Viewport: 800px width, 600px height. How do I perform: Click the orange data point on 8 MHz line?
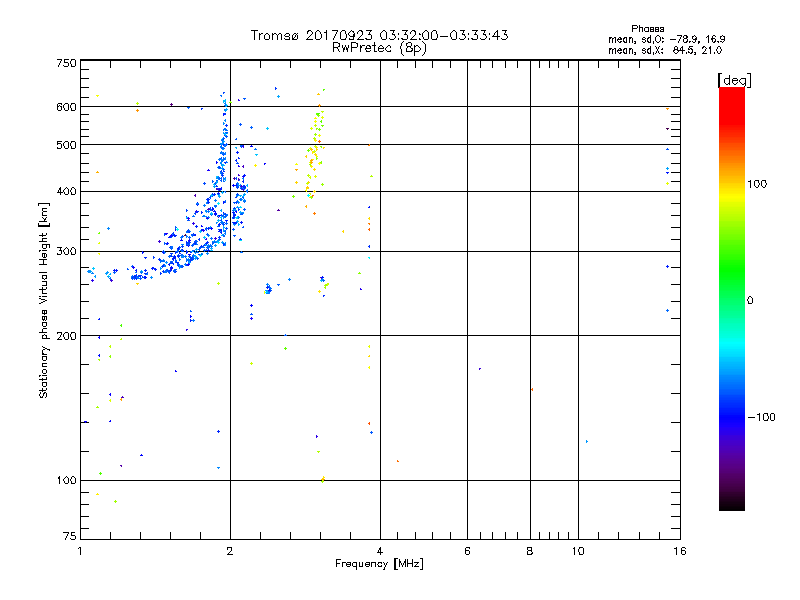point(531,389)
